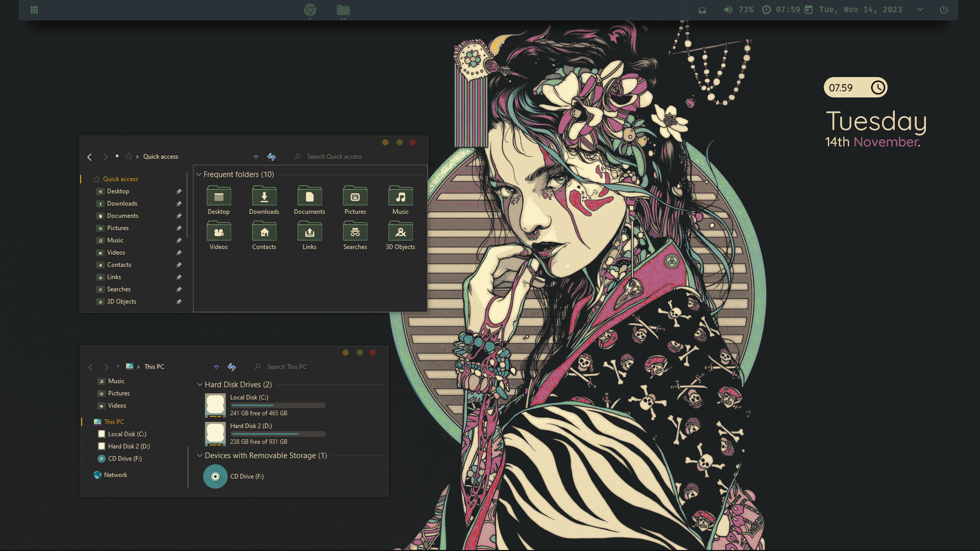Toggle the pin next to Contacts in Quick access
The width and height of the screenshot is (980, 551).
point(179,264)
